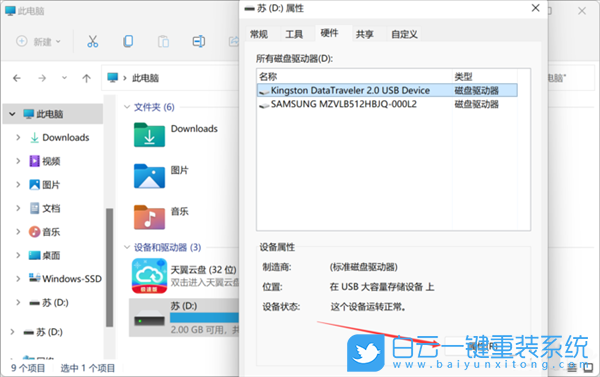
Task: Open recent locations dropdown chevron
Action: coord(64,78)
